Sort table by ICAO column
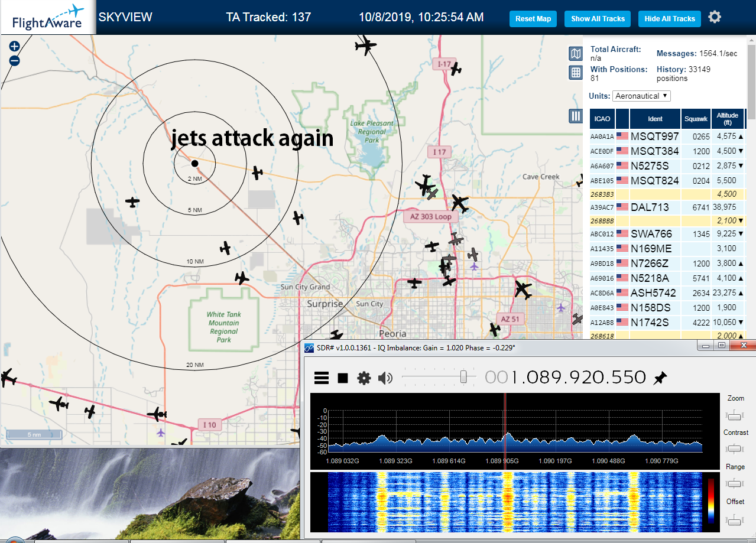Screen dimensions: 756x543 (602, 119)
